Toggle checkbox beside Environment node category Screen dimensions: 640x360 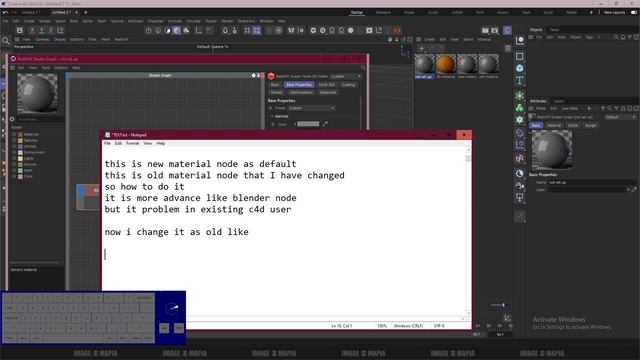pyautogui.click(x=14, y=152)
